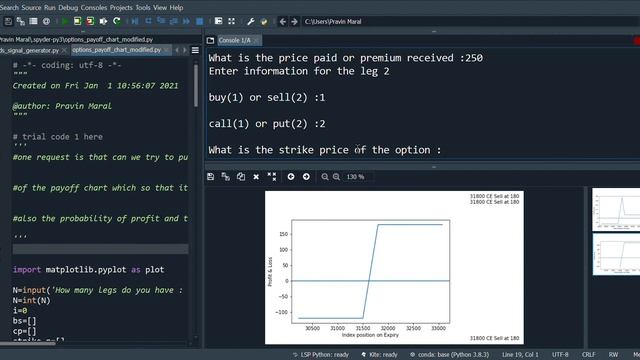Open the Run menu
This screenshot has height=360, width=640.
(49, 7)
